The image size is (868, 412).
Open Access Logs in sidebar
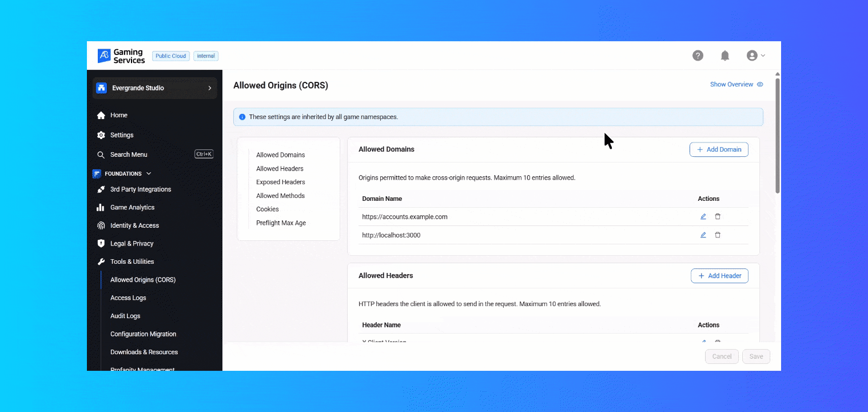click(128, 298)
